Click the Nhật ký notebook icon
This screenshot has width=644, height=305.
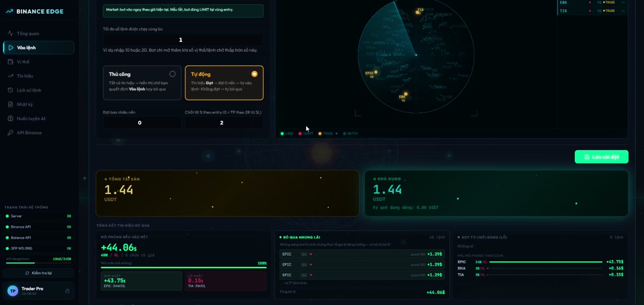tap(11, 104)
